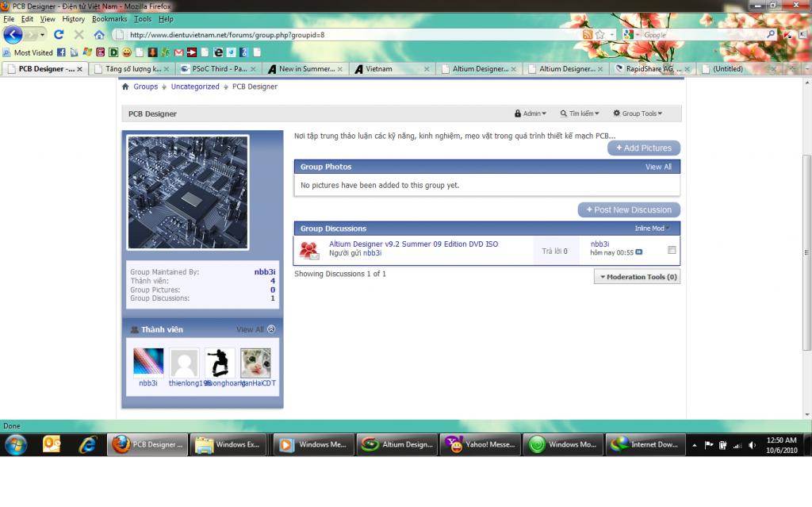Collapse Thành viên panel with the arrow icon
812x507 pixels.
271,329
